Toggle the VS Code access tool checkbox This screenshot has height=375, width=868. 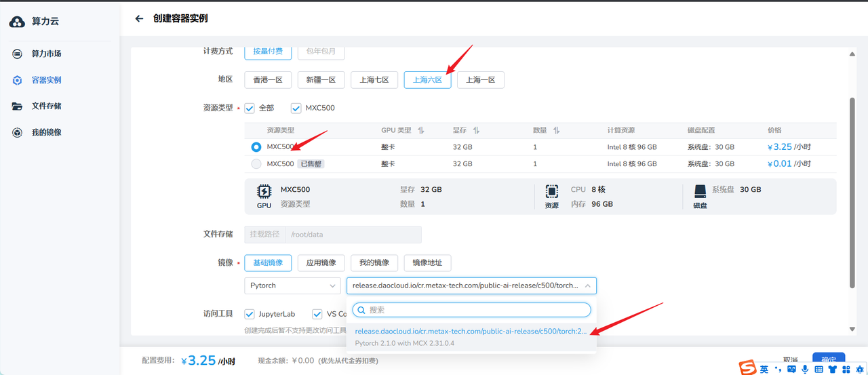pos(317,314)
